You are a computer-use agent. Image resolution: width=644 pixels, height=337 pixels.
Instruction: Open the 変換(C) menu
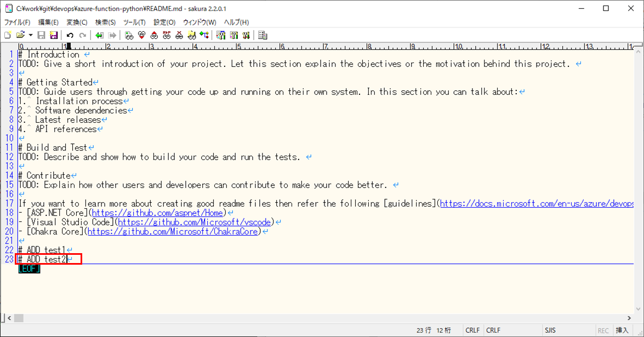[77, 22]
